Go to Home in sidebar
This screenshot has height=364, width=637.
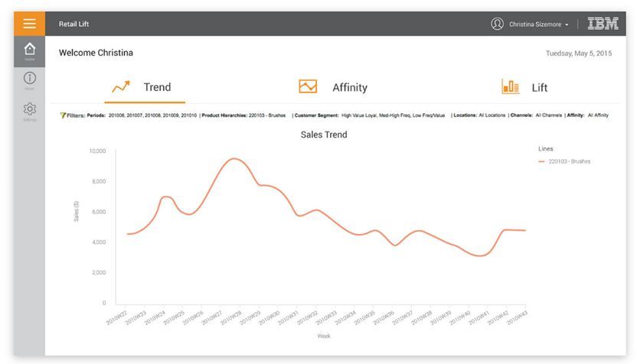(29, 50)
